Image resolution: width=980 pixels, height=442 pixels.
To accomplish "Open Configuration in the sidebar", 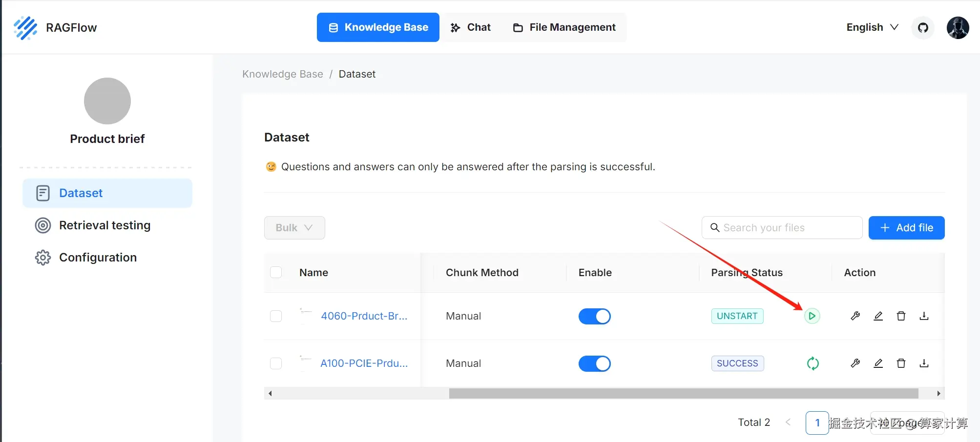I will pyautogui.click(x=107, y=258).
